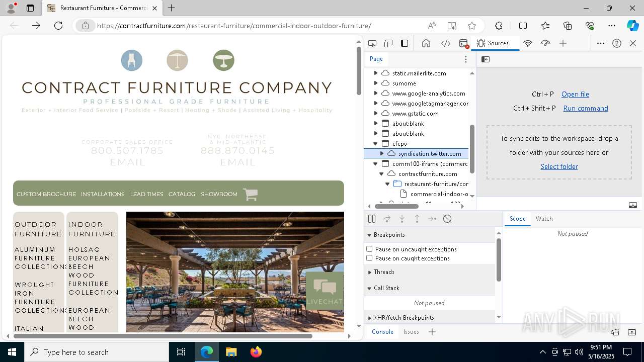Open File Explorer from the taskbar
This screenshot has width=644, height=362.
tap(231, 352)
